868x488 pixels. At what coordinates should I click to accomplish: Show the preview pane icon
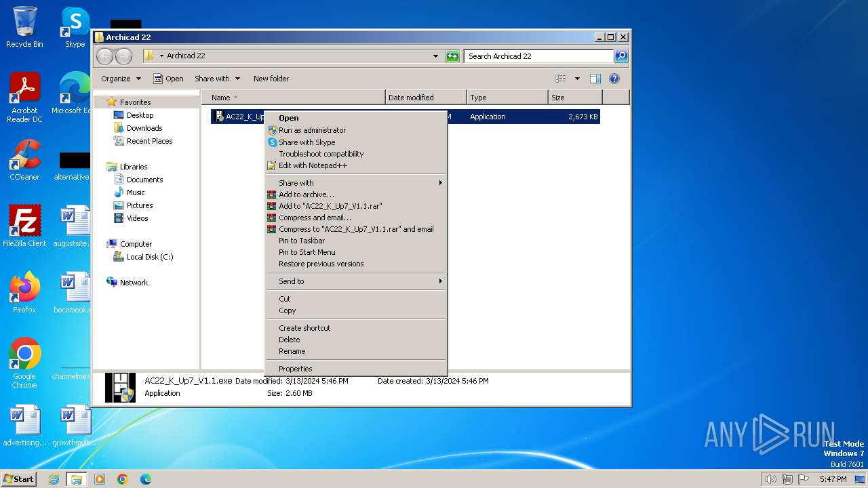[595, 79]
